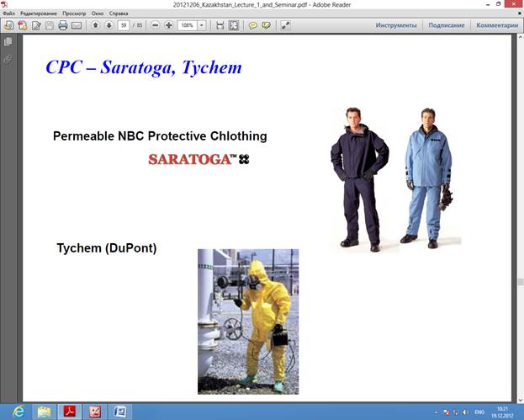Click the Send by email envelope icon
This screenshot has height=420, width=524.
tap(76, 25)
